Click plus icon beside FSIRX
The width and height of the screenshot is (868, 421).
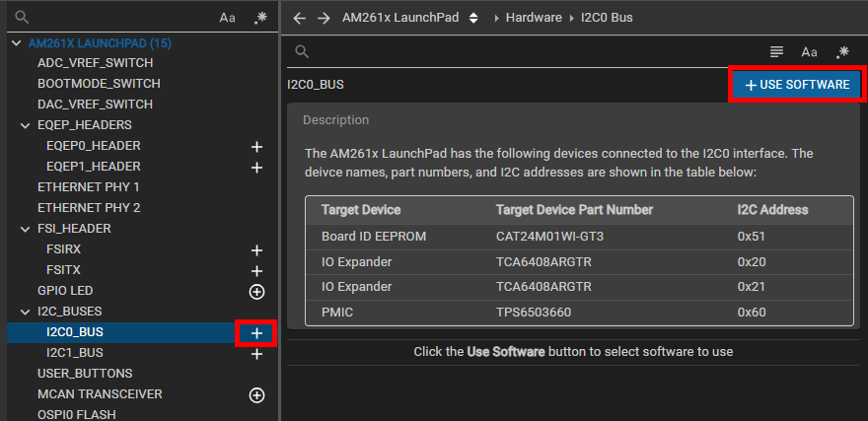coord(256,250)
